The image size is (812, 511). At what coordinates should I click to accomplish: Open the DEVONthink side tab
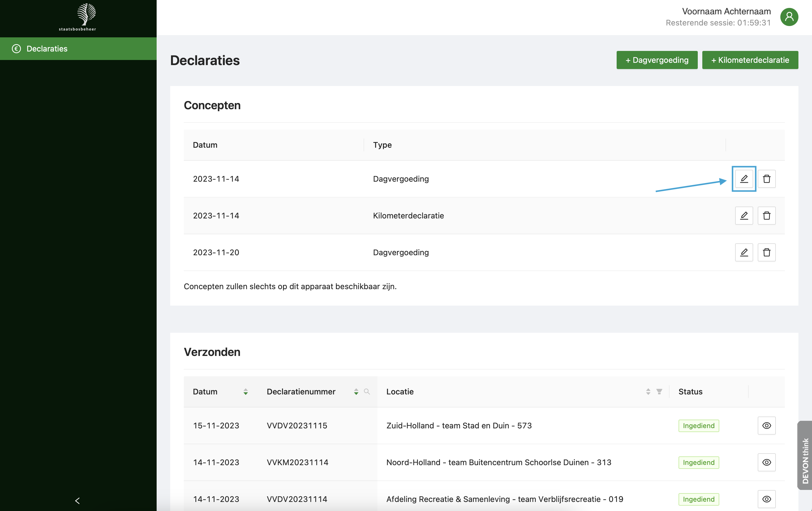pyautogui.click(x=805, y=455)
